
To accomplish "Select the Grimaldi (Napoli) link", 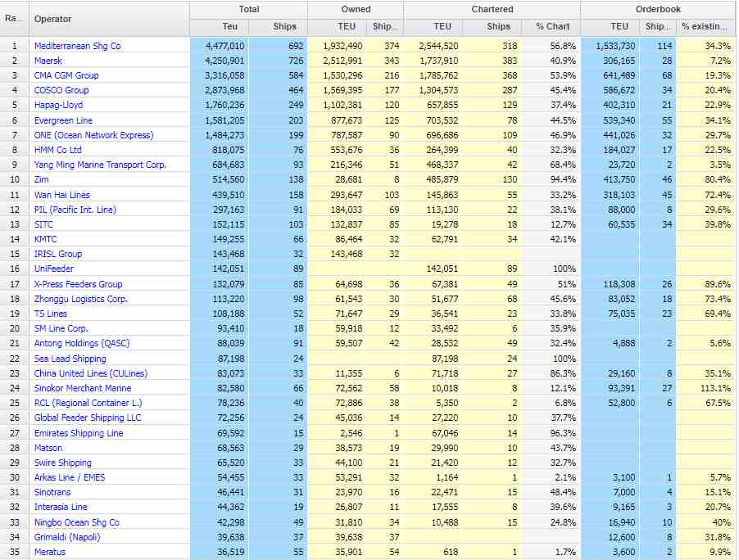I will click(x=67, y=537).
